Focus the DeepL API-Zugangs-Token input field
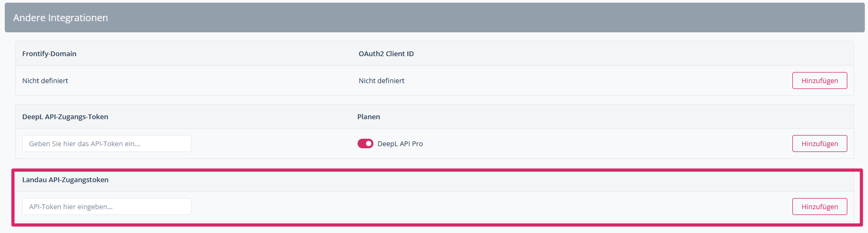 pyautogui.click(x=107, y=144)
